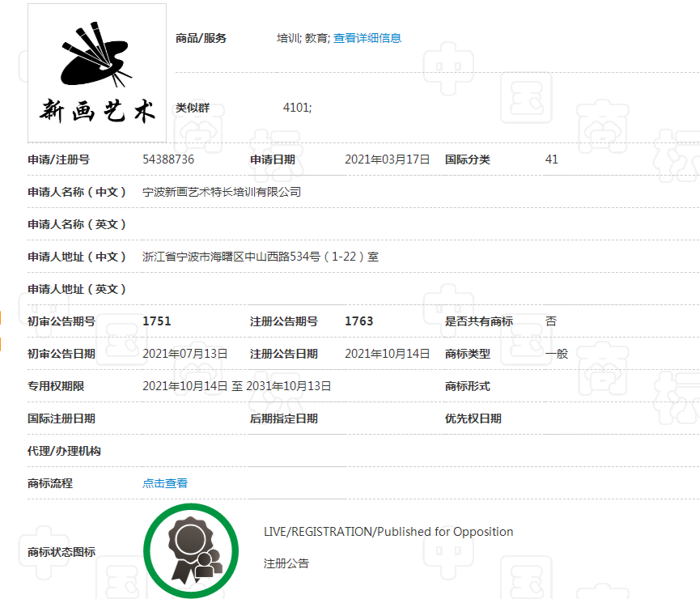Screen dimensions: 700x599
Task: Click the green registration status badge icon
Action: pyautogui.click(x=191, y=550)
